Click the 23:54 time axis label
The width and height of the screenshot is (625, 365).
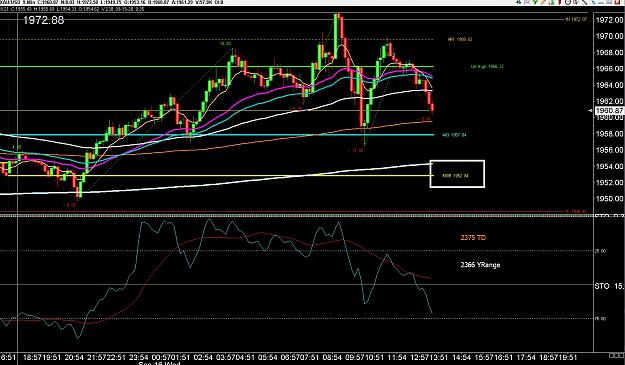138,358
